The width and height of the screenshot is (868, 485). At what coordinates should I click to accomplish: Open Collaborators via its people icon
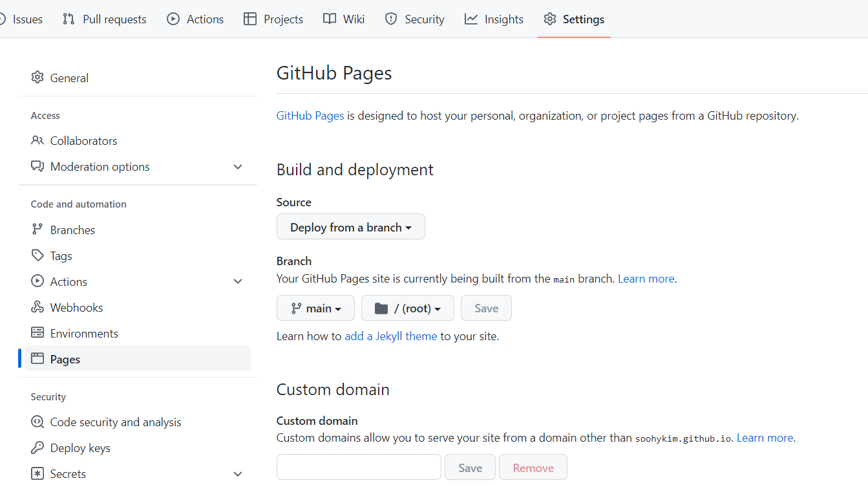[37, 140]
